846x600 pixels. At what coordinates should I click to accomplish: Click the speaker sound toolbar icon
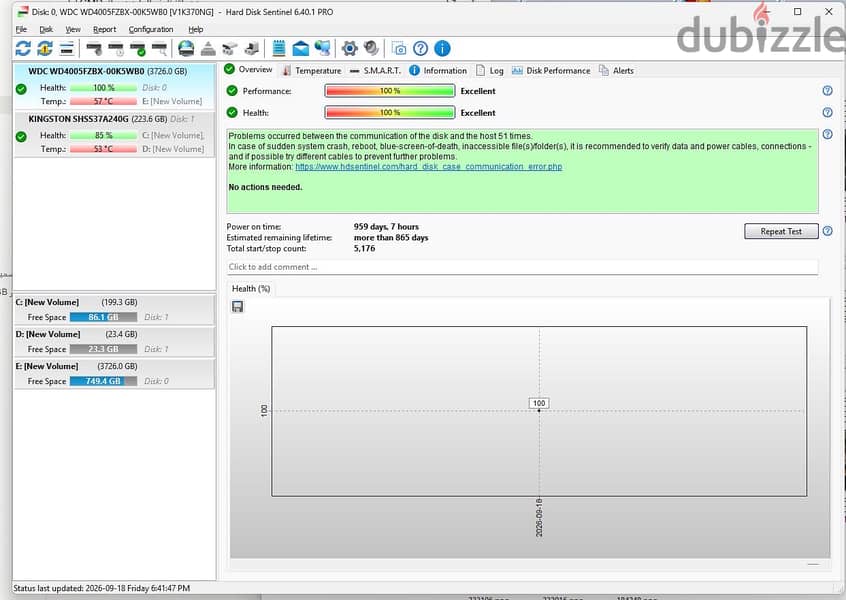[371, 49]
